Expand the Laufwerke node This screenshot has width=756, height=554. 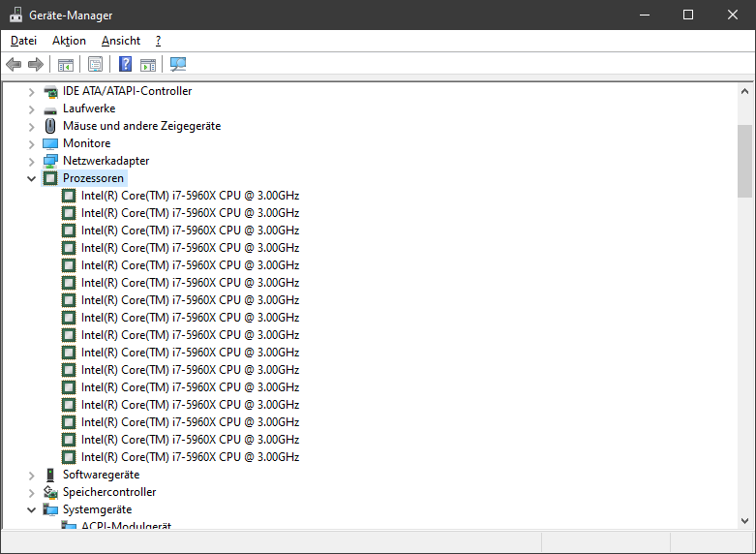tap(32, 109)
